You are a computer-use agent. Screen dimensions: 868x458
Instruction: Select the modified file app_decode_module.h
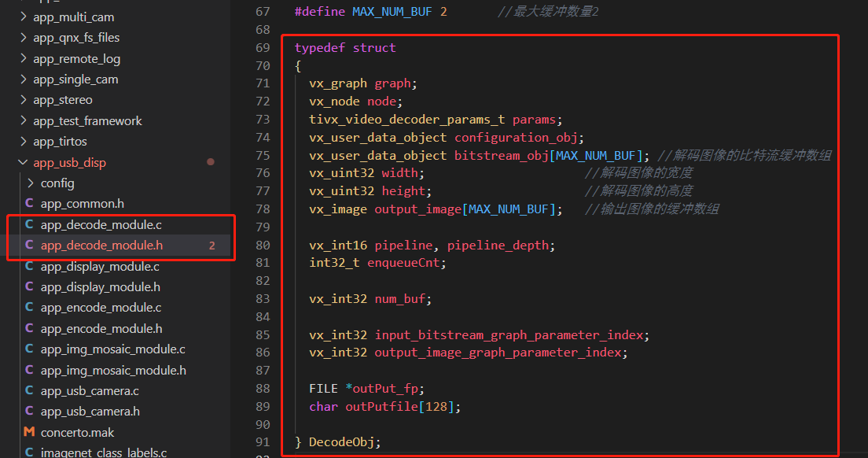click(x=94, y=245)
